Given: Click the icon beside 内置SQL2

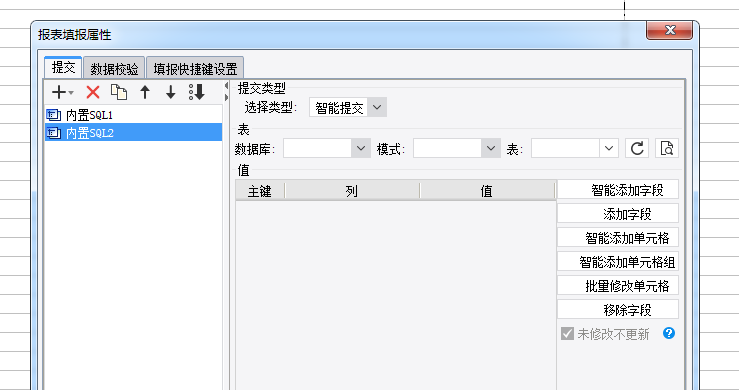Looking at the screenshot, I should (x=54, y=133).
